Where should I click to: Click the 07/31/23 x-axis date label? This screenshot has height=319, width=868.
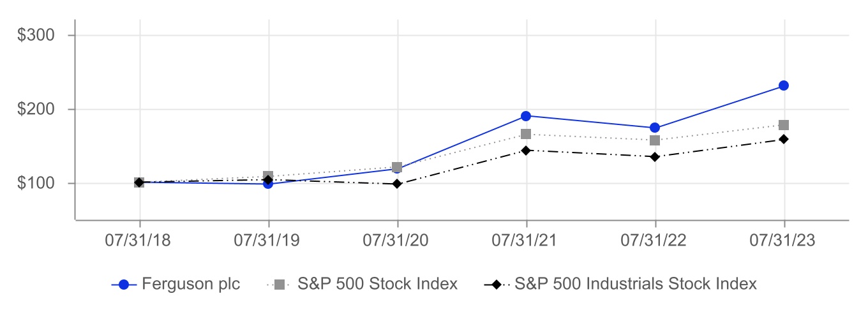click(784, 241)
